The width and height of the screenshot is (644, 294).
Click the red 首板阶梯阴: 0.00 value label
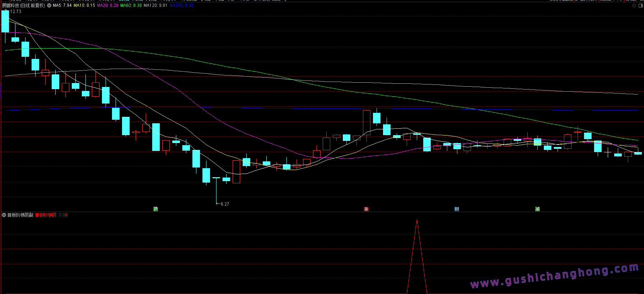click(x=51, y=215)
